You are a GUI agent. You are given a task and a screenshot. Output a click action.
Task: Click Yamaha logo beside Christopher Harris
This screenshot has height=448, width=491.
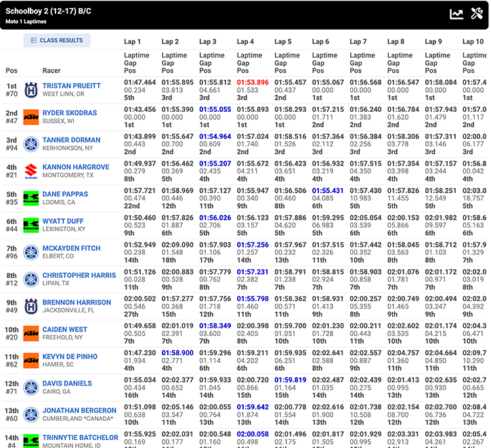pos(31,279)
